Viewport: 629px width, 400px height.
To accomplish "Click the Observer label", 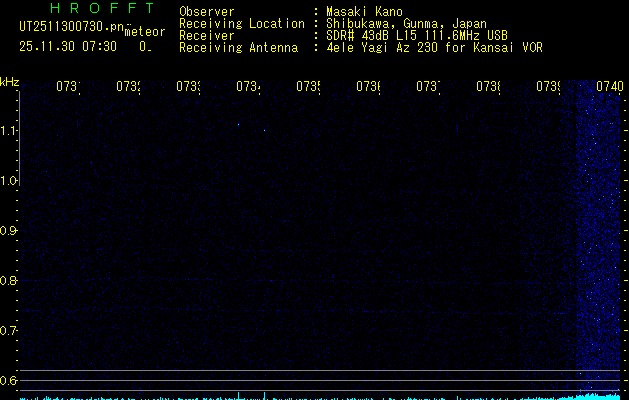I will pos(207,12).
